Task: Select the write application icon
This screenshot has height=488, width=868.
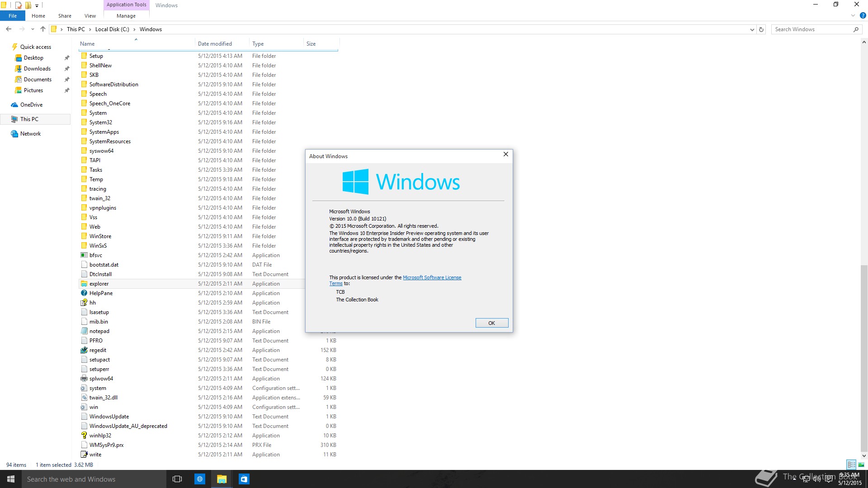Action: 84,455
